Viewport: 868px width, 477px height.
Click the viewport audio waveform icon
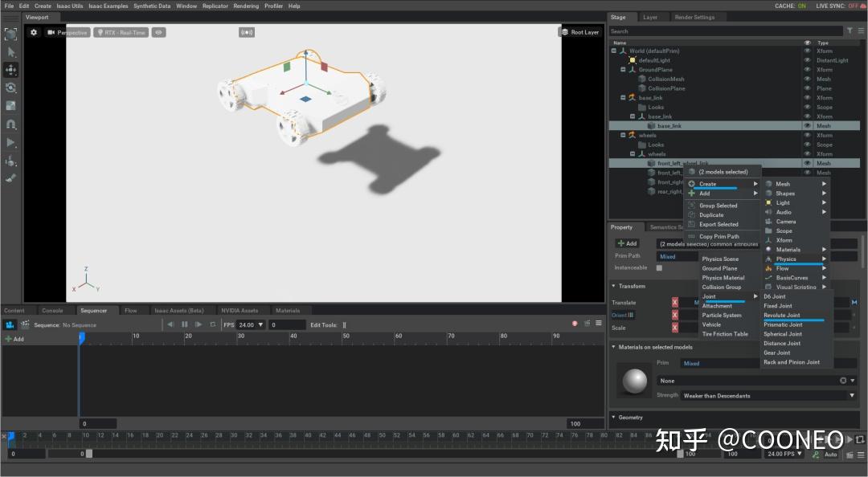[247, 33]
